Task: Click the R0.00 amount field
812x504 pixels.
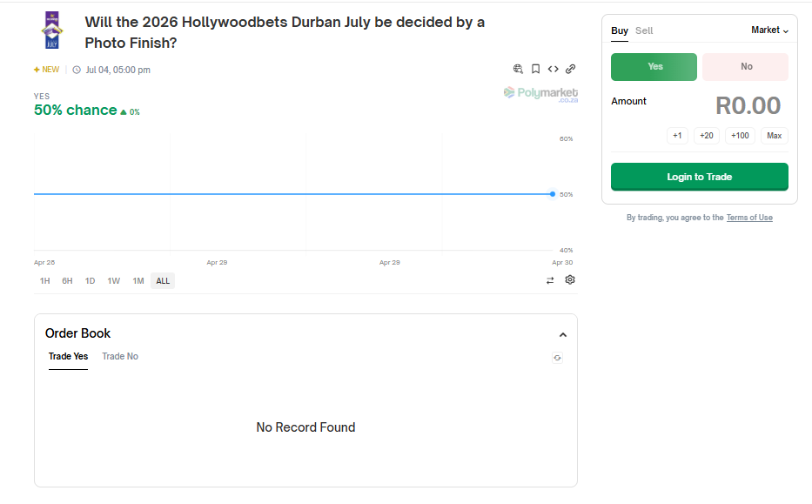Action: click(748, 105)
